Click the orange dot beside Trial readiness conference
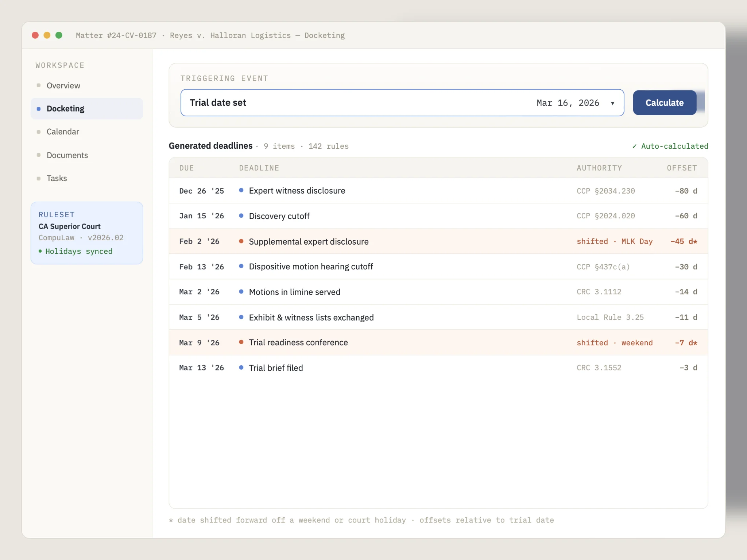 [x=241, y=342]
